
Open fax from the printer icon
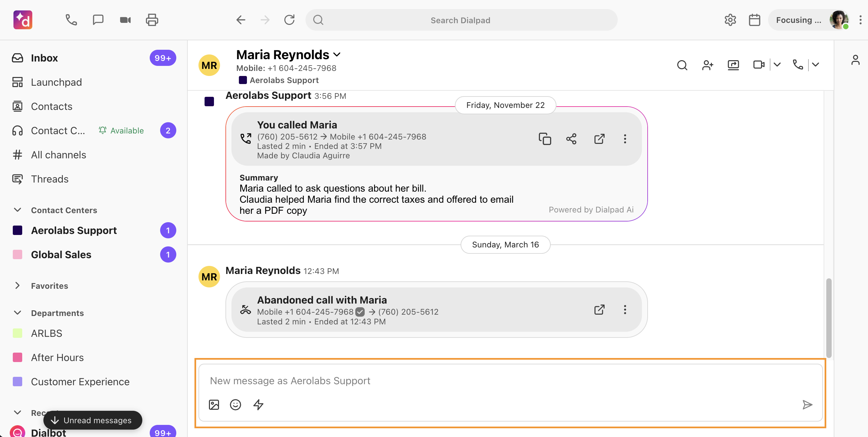152,20
